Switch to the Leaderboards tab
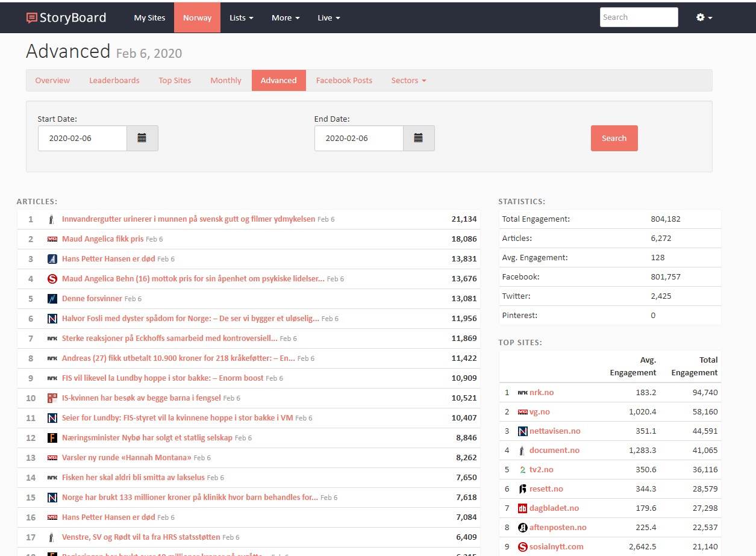 click(x=114, y=80)
